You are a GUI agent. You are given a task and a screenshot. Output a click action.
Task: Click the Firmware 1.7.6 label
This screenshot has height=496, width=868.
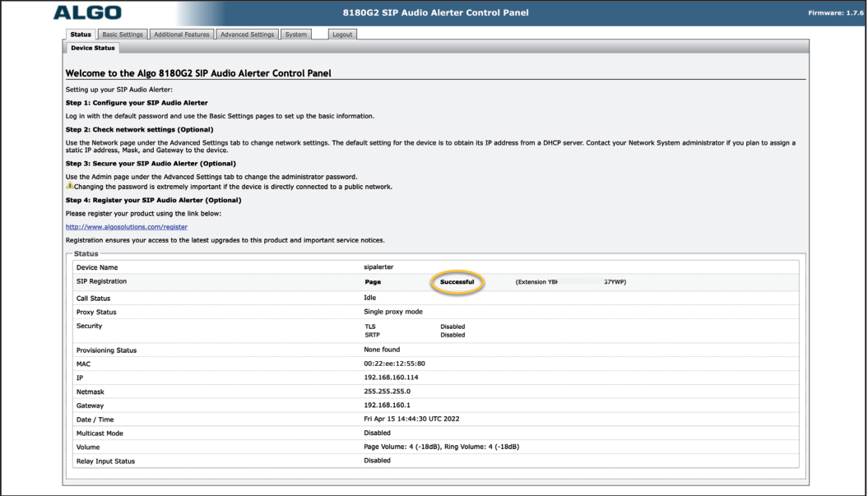tap(834, 12)
